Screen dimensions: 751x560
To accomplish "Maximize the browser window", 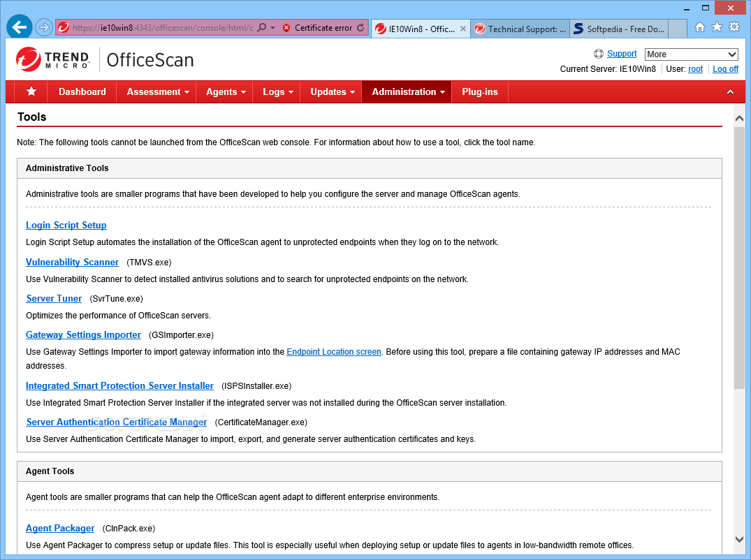I will pyautogui.click(x=705, y=8).
